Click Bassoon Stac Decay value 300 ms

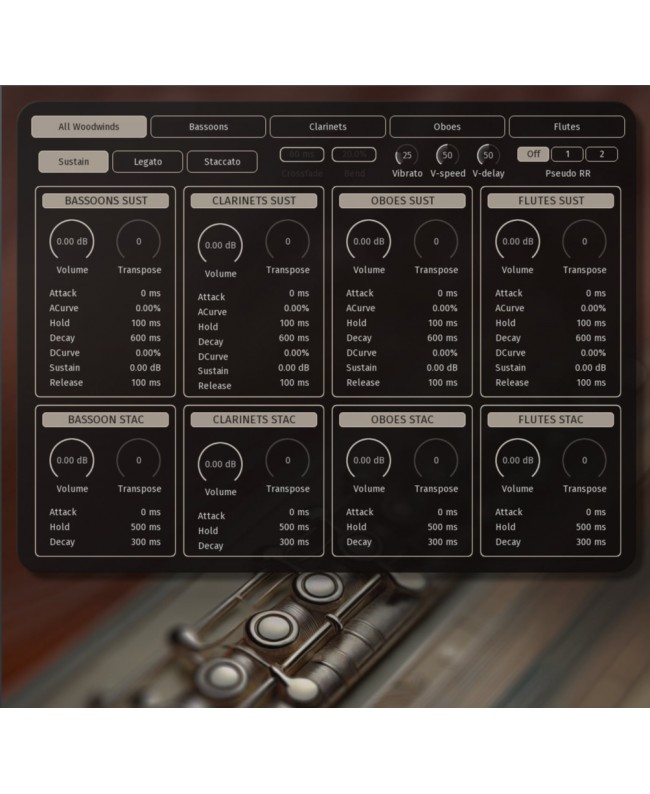click(145, 542)
